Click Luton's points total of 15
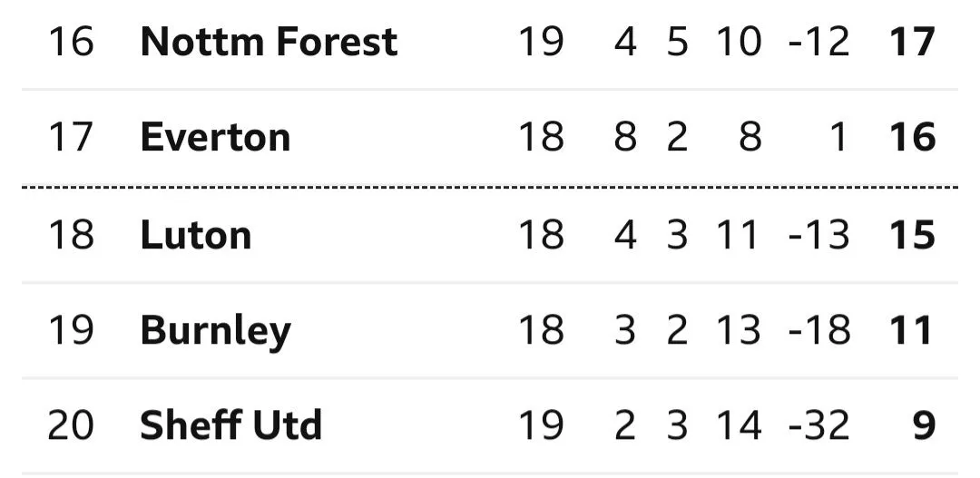Screen dimensions: 980x478 [x=912, y=235]
